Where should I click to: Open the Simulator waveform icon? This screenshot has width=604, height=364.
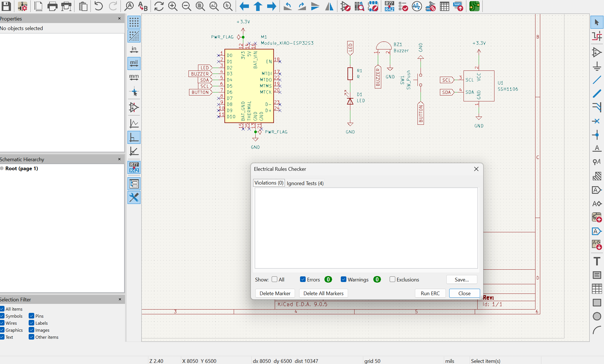point(417,6)
